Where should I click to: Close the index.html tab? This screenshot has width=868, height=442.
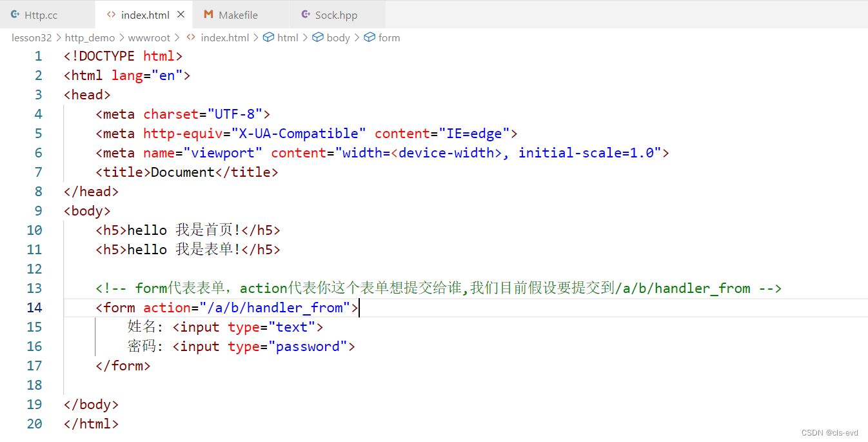181,14
